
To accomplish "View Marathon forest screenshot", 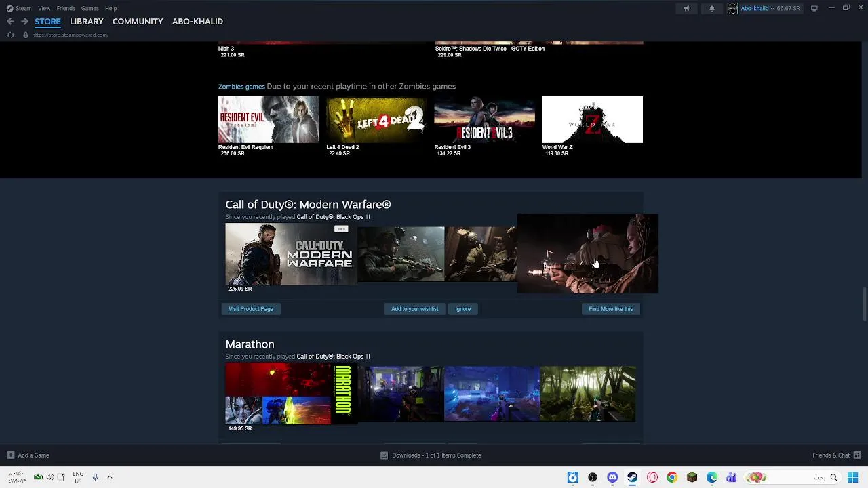I will [588, 394].
